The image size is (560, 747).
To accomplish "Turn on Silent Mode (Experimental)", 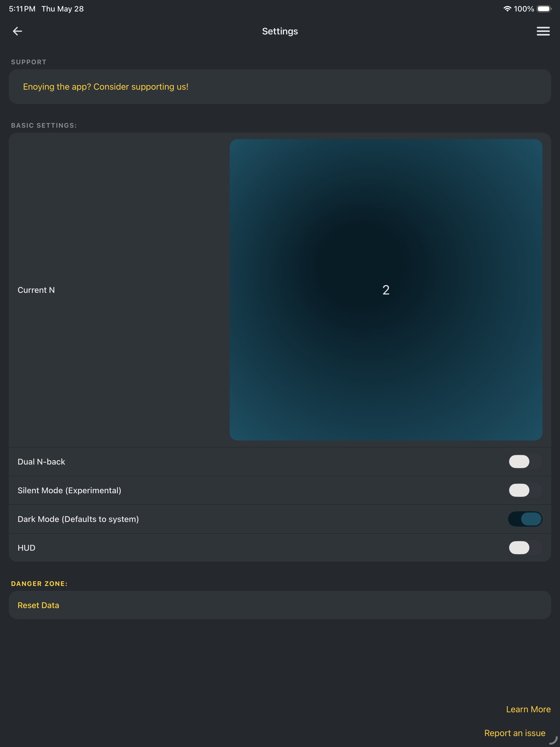I will (x=525, y=490).
